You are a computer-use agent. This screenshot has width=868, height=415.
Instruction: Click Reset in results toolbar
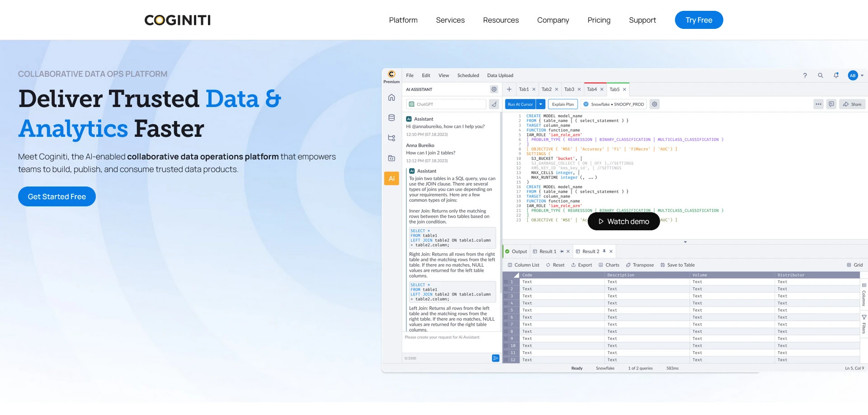(x=555, y=265)
